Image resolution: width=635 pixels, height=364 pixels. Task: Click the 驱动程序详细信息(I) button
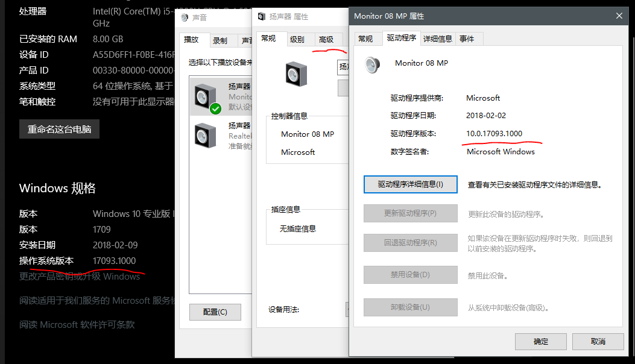[410, 184]
